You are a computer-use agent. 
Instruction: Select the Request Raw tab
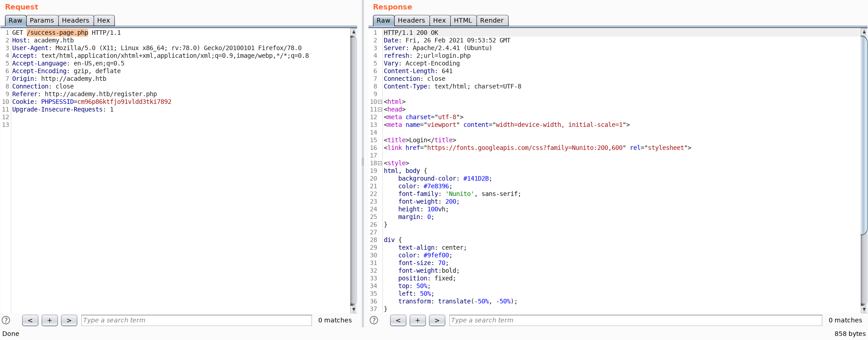tap(15, 20)
